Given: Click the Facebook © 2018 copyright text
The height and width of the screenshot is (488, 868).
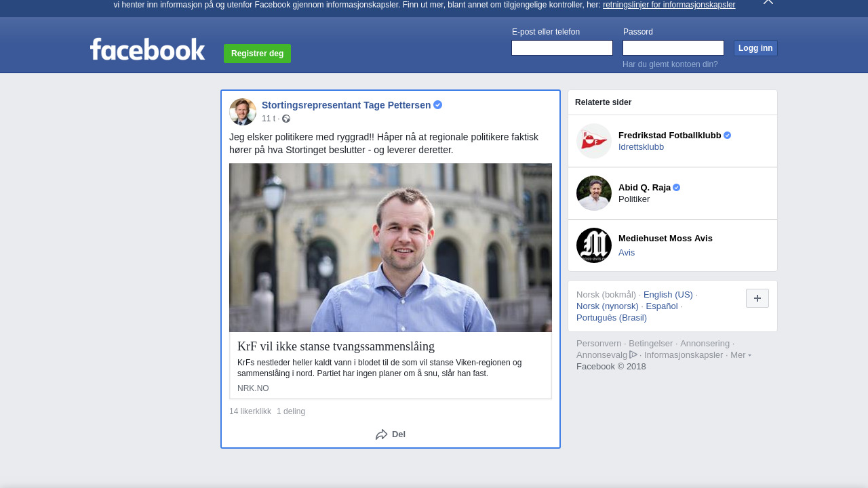Looking at the screenshot, I should (x=611, y=367).
